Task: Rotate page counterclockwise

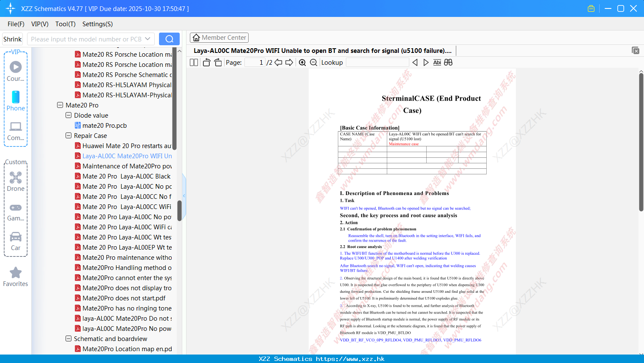Action: click(x=207, y=62)
